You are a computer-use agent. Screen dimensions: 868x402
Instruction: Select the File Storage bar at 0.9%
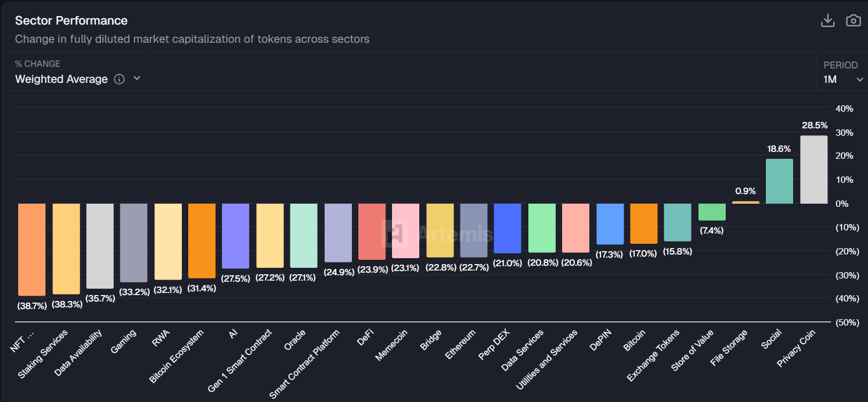pos(746,202)
